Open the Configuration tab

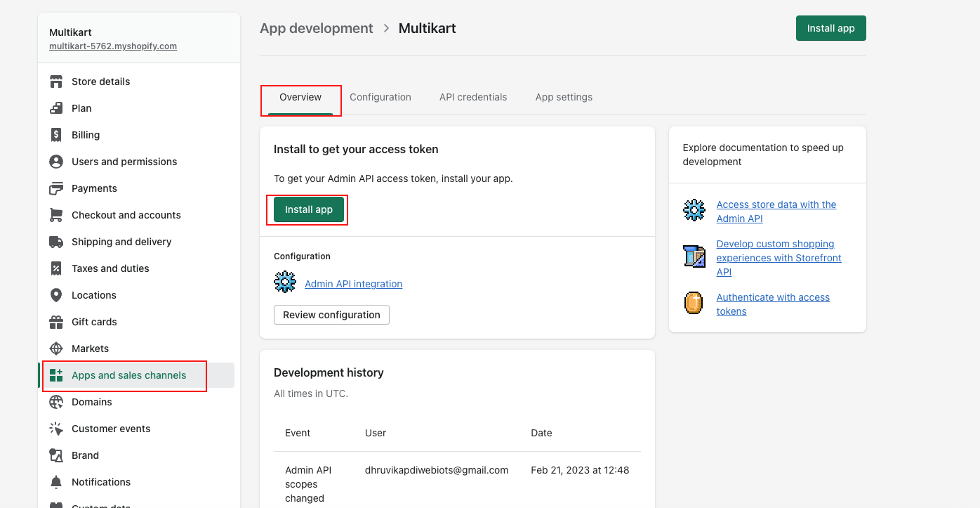[x=380, y=97]
